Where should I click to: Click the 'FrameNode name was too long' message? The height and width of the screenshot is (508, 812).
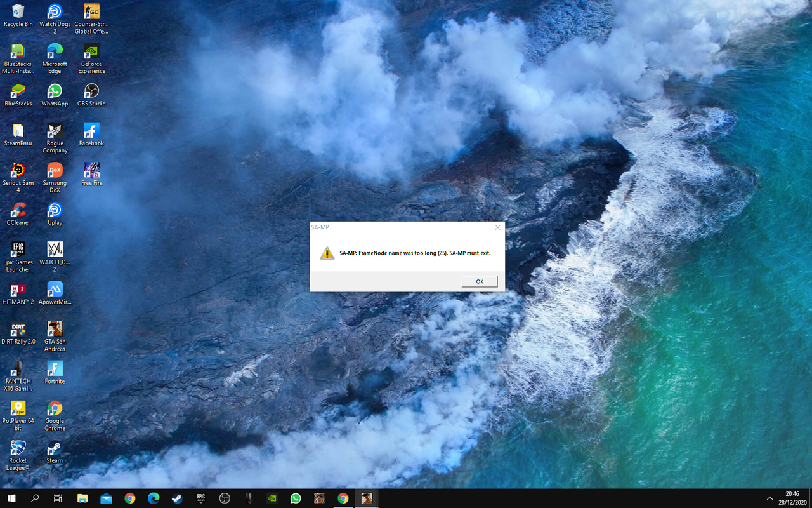(415, 253)
